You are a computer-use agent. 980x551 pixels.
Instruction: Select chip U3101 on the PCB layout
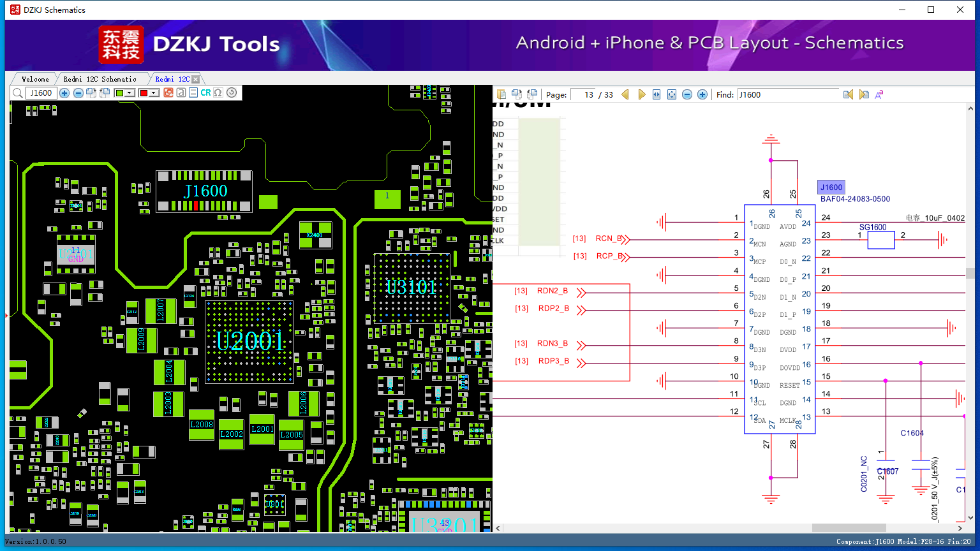pos(412,288)
